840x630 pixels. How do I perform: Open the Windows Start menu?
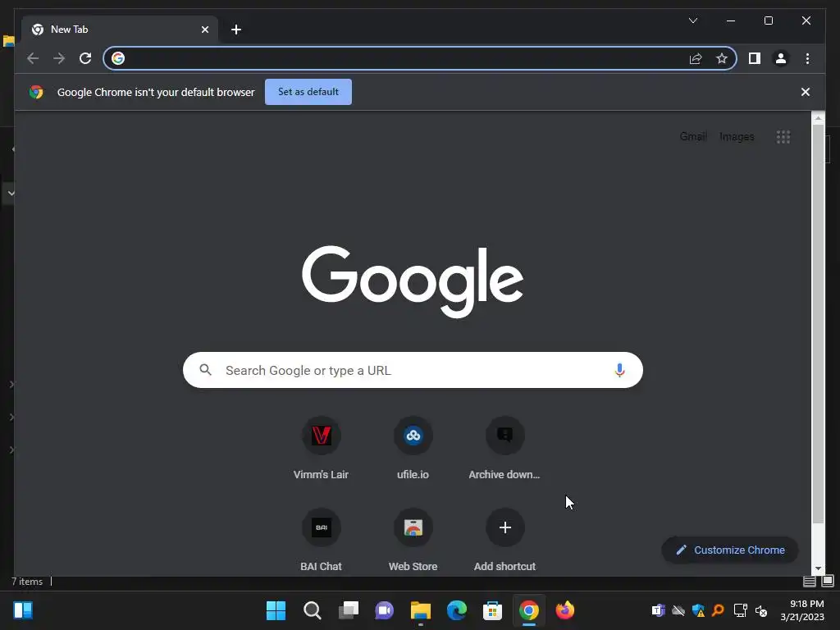pyautogui.click(x=276, y=610)
